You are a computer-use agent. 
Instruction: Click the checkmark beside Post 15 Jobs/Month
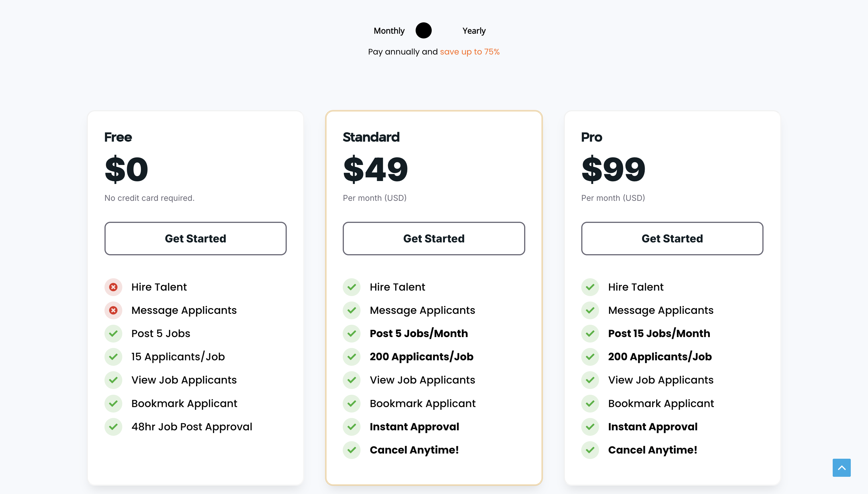pos(590,334)
